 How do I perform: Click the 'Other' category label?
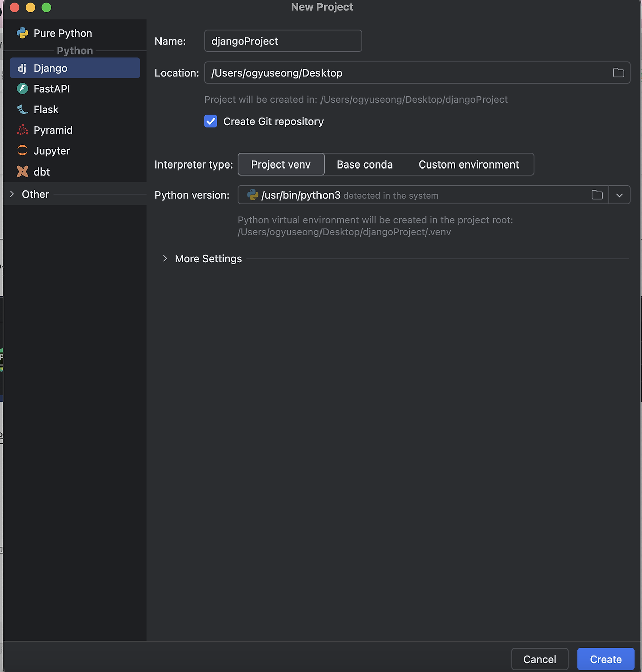click(35, 194)
